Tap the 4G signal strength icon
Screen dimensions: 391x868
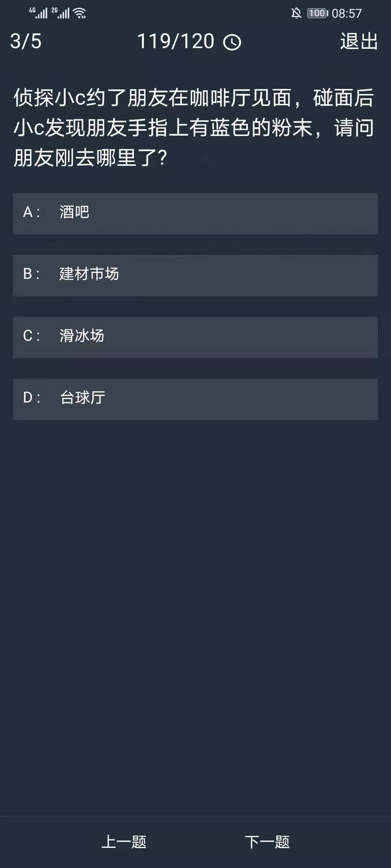(38, 13)
